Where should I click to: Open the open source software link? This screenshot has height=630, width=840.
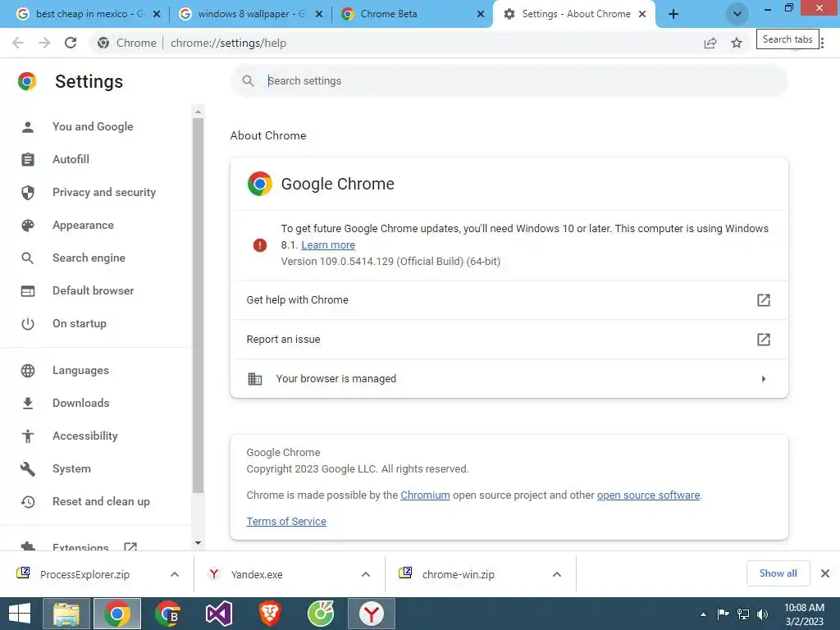click(x=648, y=495)
